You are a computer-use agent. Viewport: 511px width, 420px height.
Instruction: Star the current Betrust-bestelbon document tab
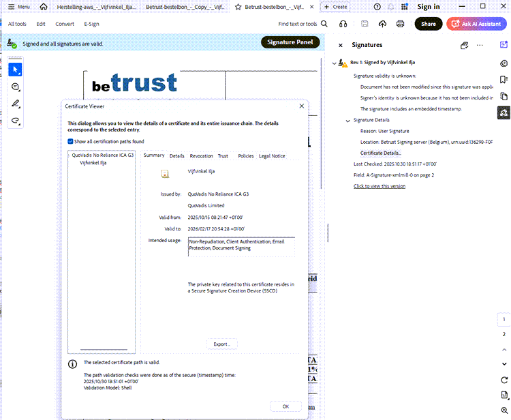point(238,7)
